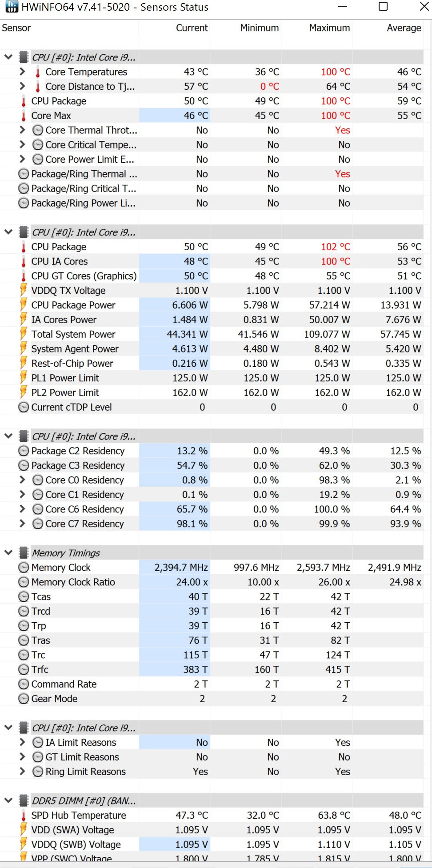
Task: Click the clock icon beside Current cTDP Level
Action: point(24,407)
